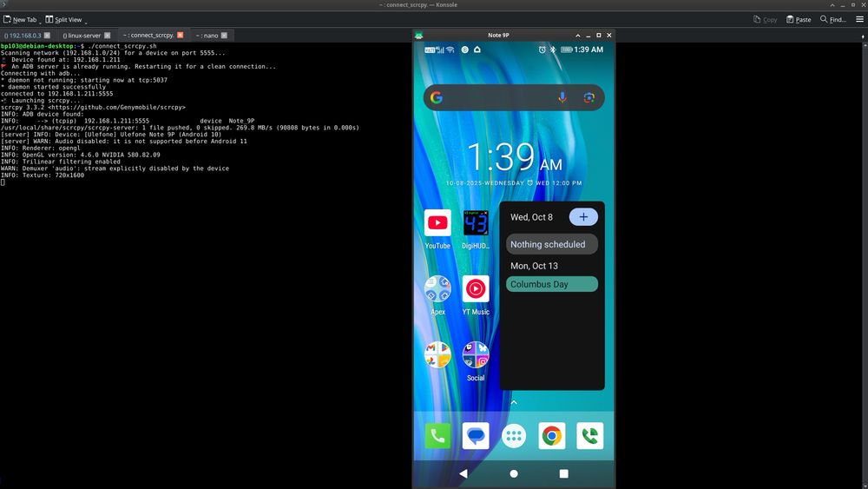Close the Note 9P scrcpy window
Viewport: 868px width, 489px height.
click(609, 35)
